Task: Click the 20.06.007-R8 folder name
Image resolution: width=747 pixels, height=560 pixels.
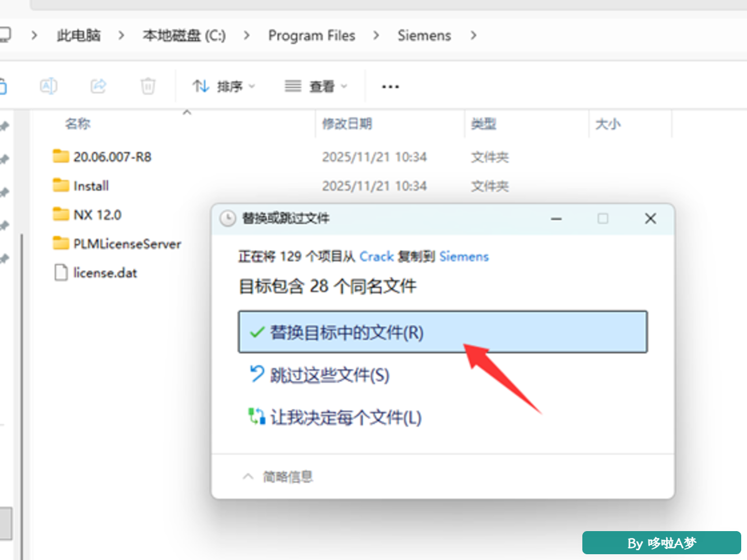Action: (112, 157)
